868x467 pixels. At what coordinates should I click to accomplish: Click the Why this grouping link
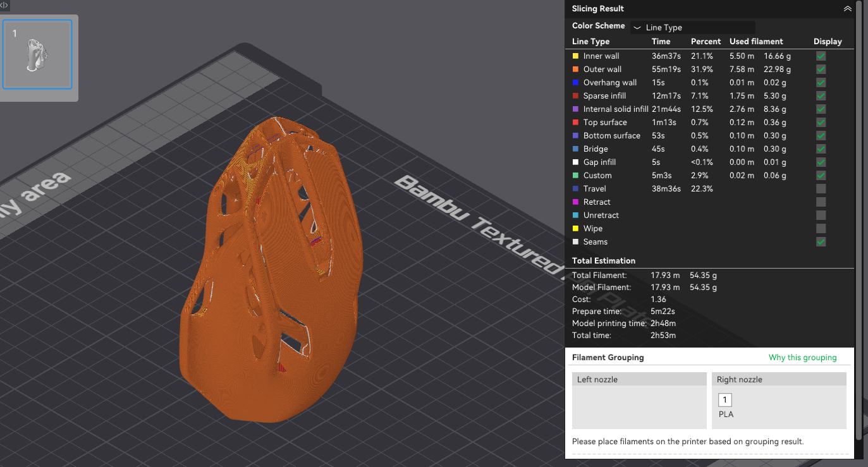coord(802,358)
